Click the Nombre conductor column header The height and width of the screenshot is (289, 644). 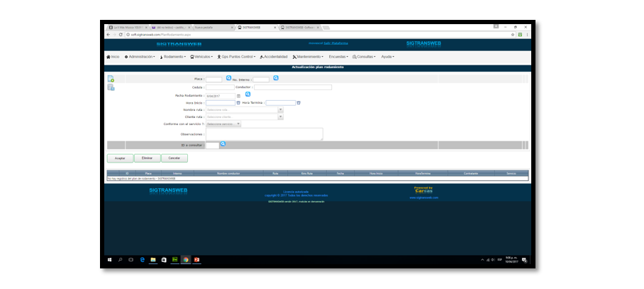coord(228,173)
